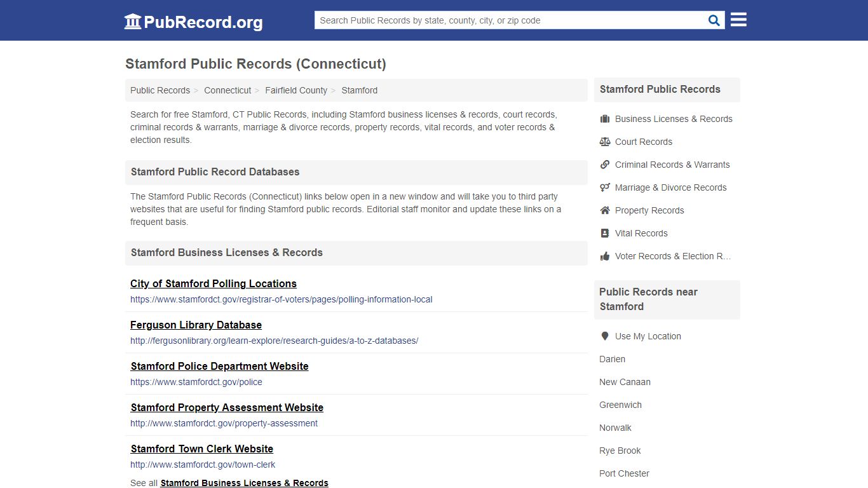Click the stamfordct.gov polling-information-local URL
868x488 pixels.
pos(281,299)
